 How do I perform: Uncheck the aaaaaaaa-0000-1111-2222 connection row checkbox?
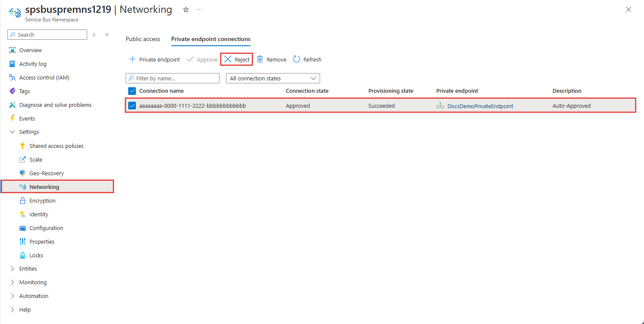pyautogui.click(x=132, y=106)
